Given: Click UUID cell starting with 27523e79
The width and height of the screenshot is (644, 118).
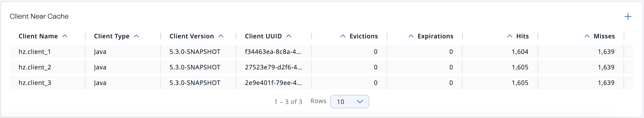Looking at the screenshot, I should 273,67.
